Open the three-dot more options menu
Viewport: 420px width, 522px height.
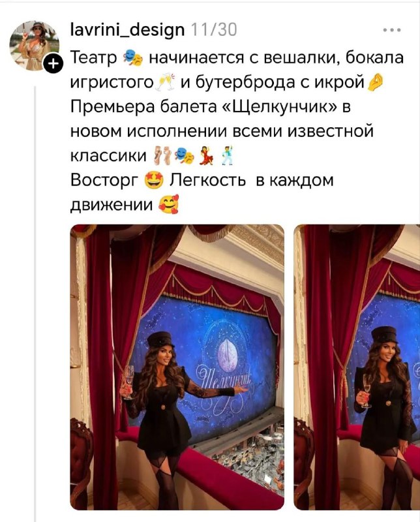tap(392, 30)
